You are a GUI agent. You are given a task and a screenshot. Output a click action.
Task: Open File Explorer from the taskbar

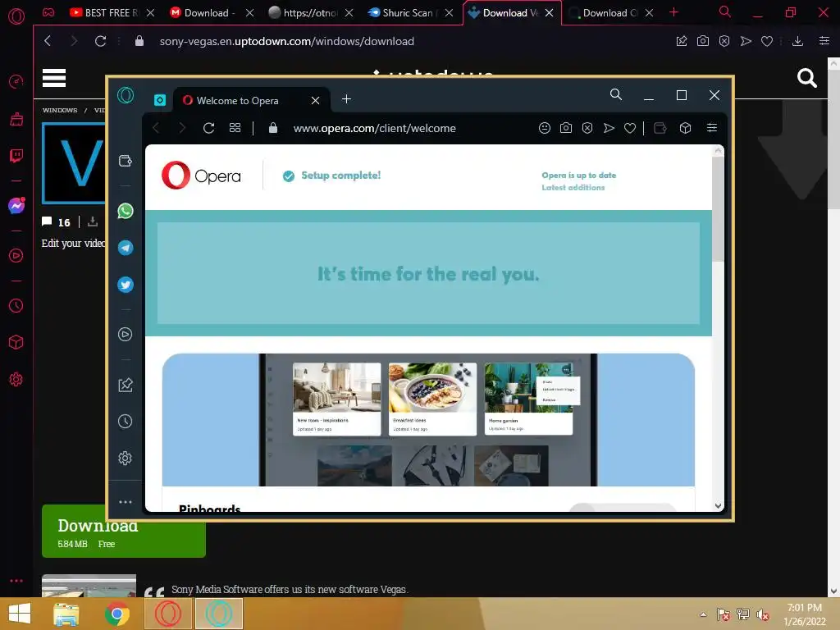tap(66, 614)
